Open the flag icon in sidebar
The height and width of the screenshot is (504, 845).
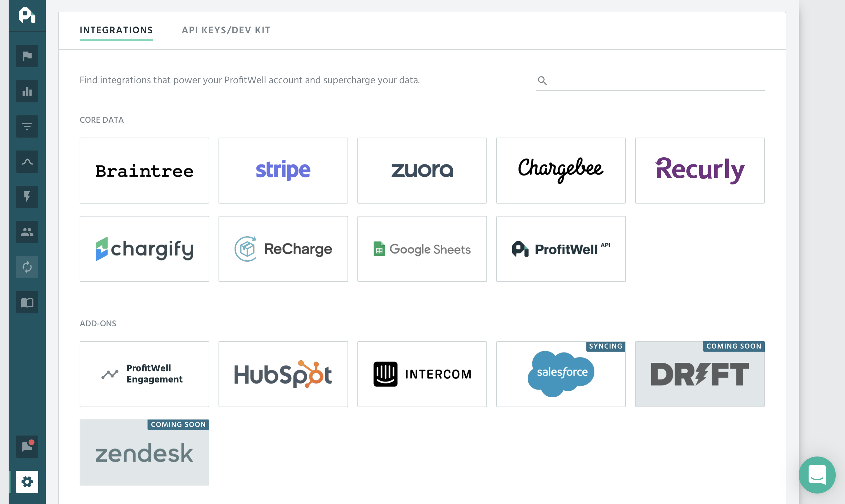click(27, 56)
